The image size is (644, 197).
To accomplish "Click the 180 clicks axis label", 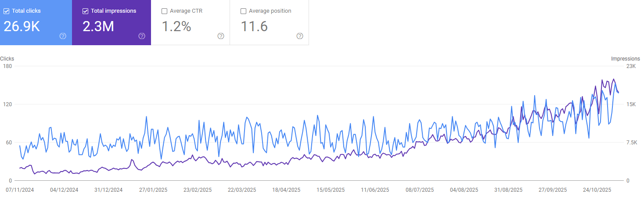I will (7, 66).
